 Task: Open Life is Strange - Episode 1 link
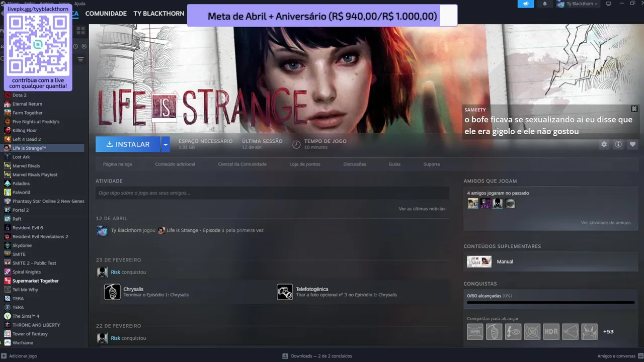(x=195, y=230)
